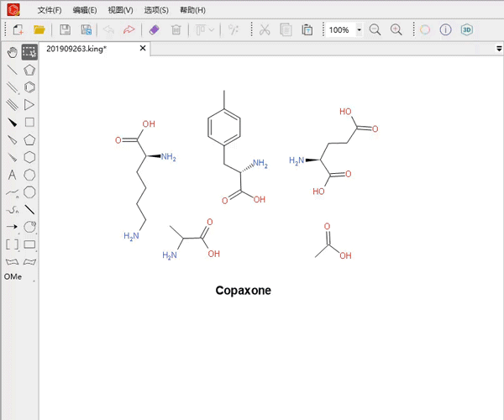The height and width of the screenshot is (420, 504).
Task: Select the brackets tool
Action: [x=13, y=244]
